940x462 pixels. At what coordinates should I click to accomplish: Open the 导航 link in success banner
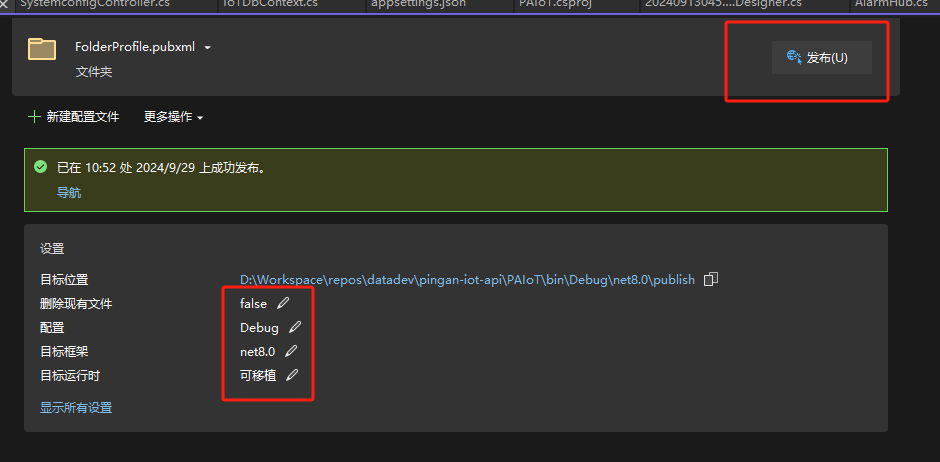coord(69,192)
